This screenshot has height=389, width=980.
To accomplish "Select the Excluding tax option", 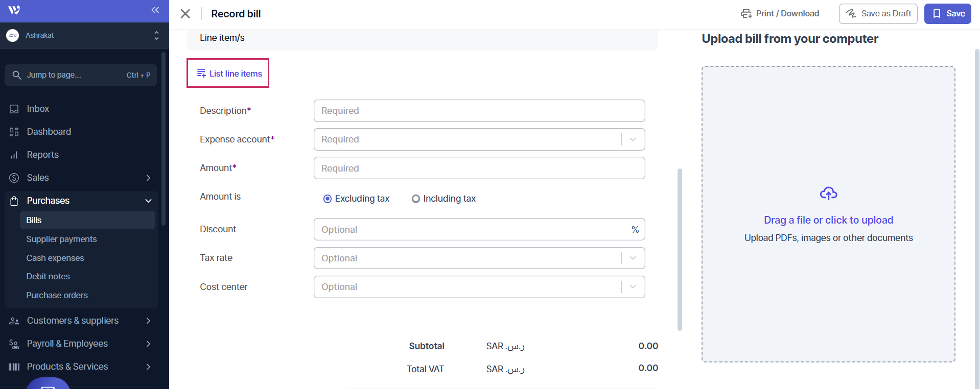I will tap(328, 199).
